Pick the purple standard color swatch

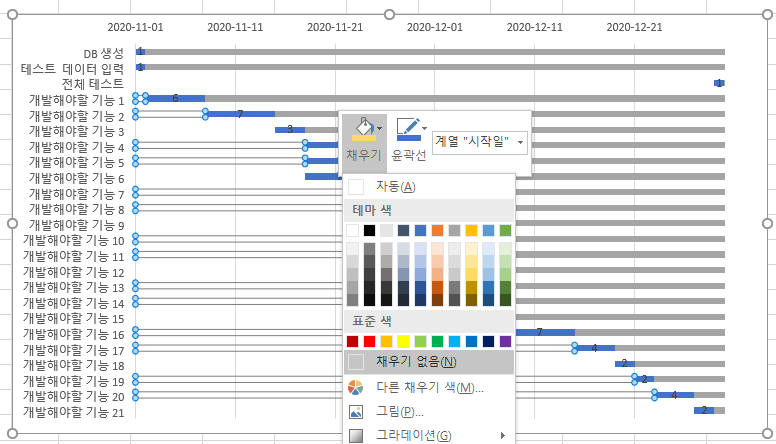(505, 341)
